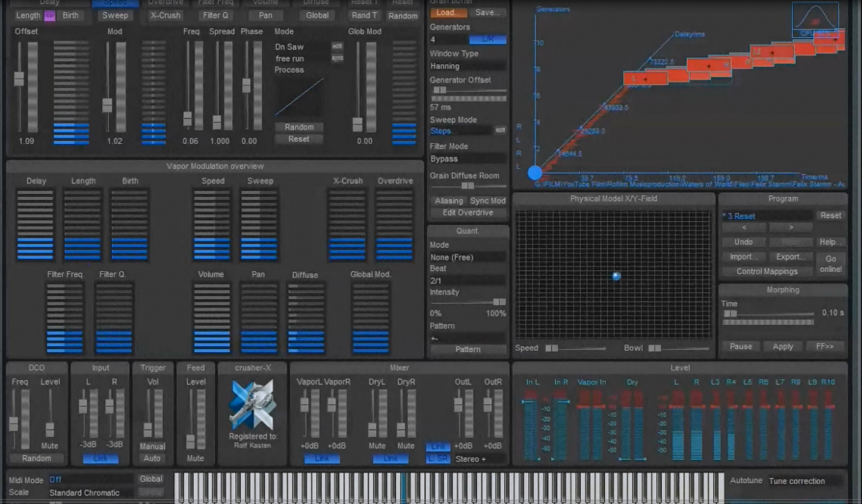This screenshot has height=504, width=862.
Task: Click the crusher-X logo image
Action: click(x=252, y=405)
